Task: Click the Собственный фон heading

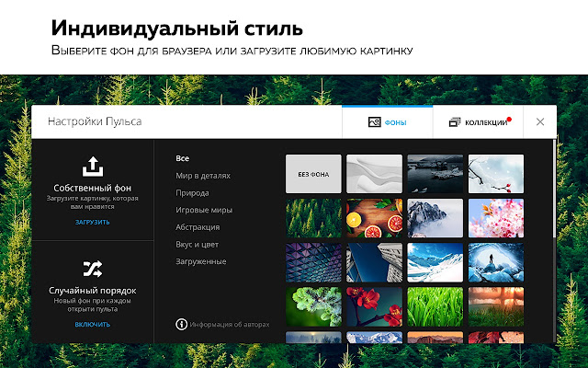Action: [x=93, y=188]
